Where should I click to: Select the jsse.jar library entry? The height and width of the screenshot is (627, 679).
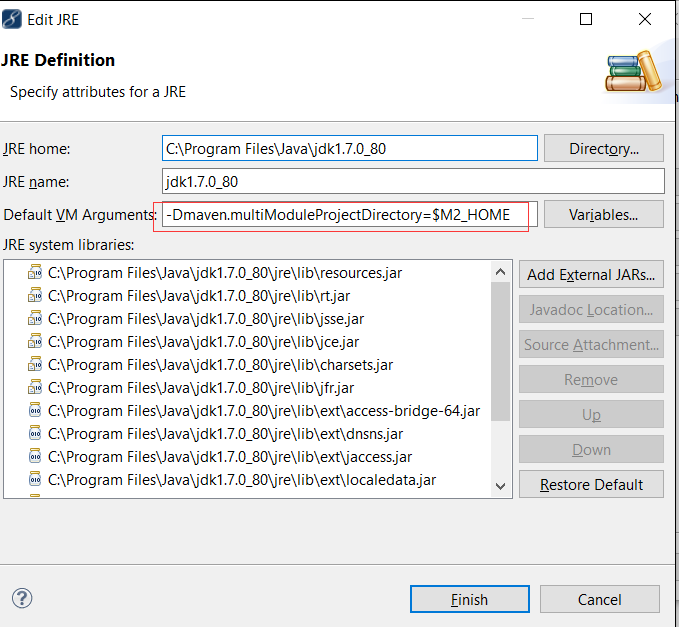(206, 319)
